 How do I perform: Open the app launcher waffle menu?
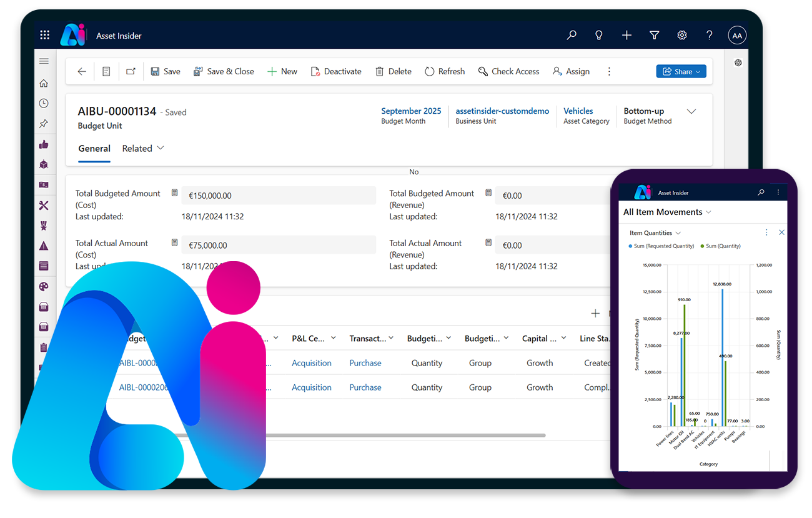point(44,36)
